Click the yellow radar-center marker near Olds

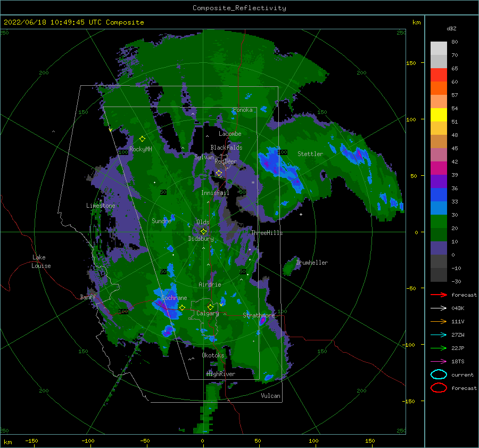tap(203, 232)
